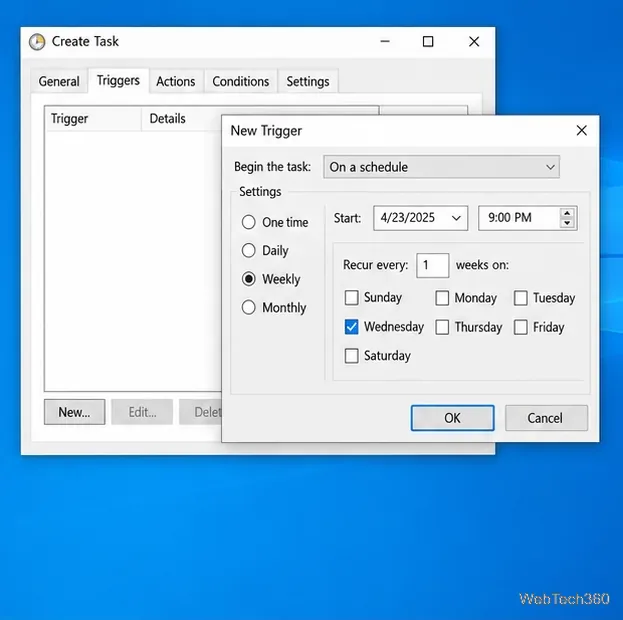Click Cancel in New Trigger dialog

546,418
